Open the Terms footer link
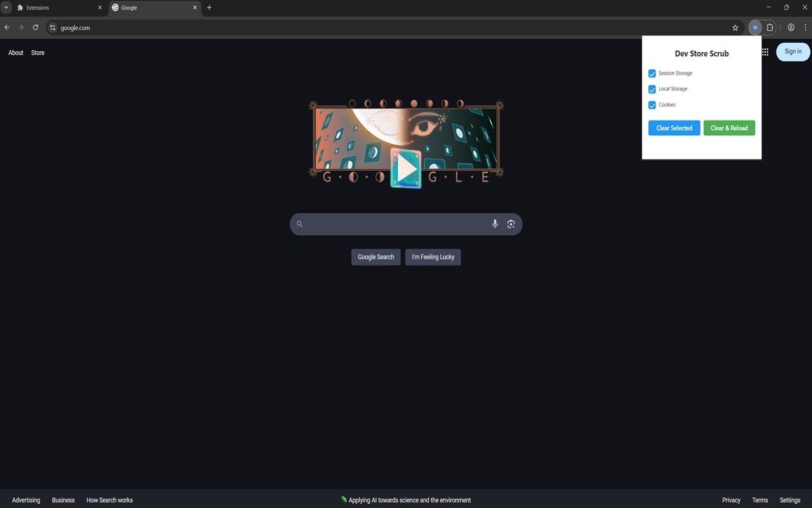The height and width of the screenshot is (508, 812). point(760,500)
